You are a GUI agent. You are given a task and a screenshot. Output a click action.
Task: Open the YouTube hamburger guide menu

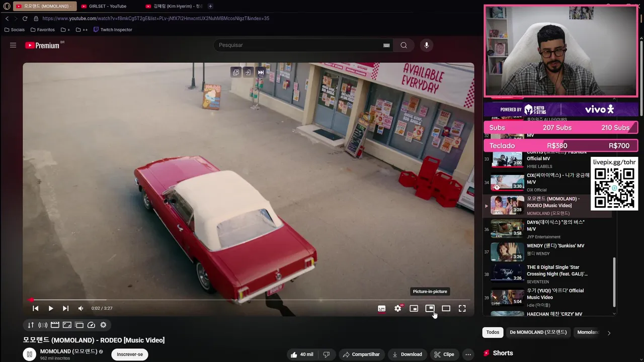(13, 45)
